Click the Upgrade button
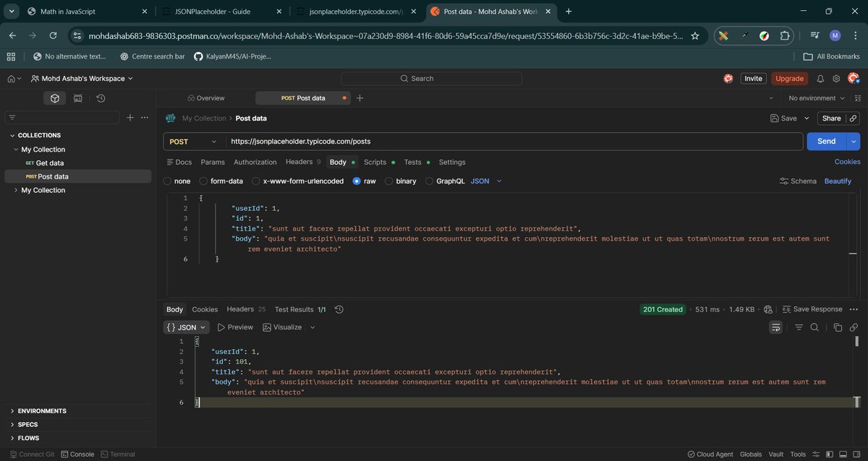This screenshot has width=868, height=461. 789,79
